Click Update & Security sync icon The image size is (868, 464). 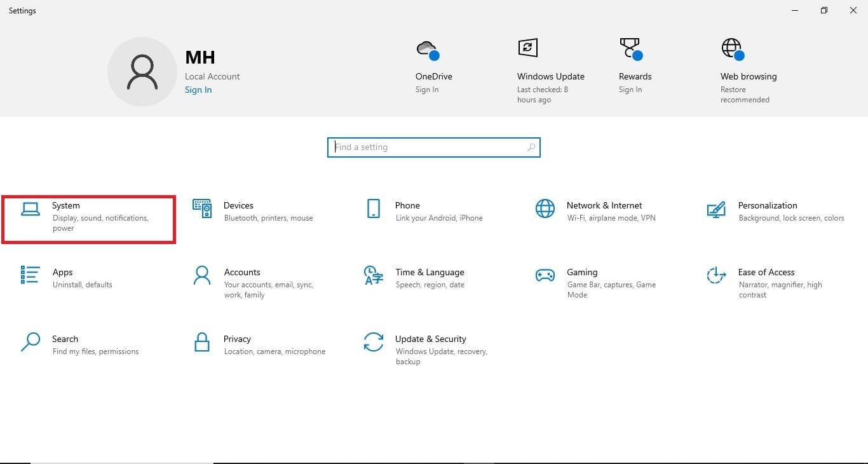click(x=374, y=342)
